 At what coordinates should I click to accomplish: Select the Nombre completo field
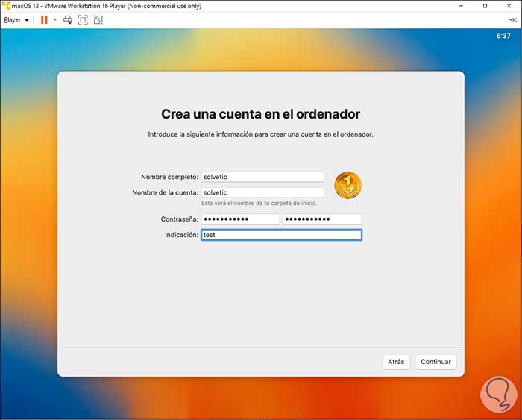(262, 177)
